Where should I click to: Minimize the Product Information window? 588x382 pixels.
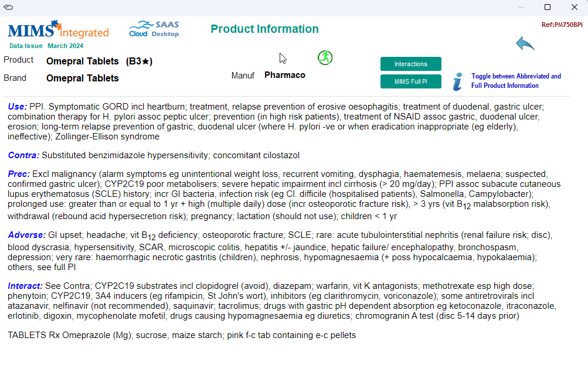(x=521, y=7)
